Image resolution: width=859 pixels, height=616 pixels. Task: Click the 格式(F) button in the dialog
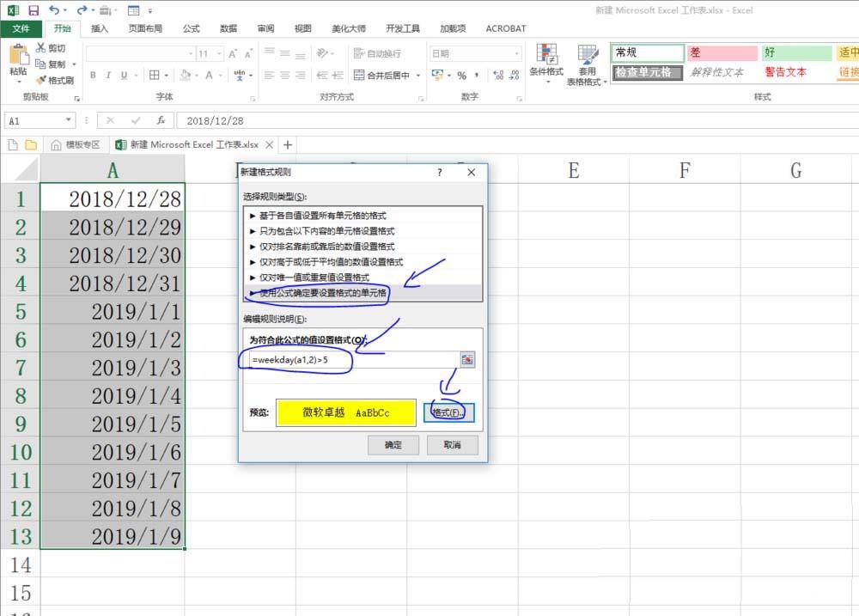pos(448,412)
